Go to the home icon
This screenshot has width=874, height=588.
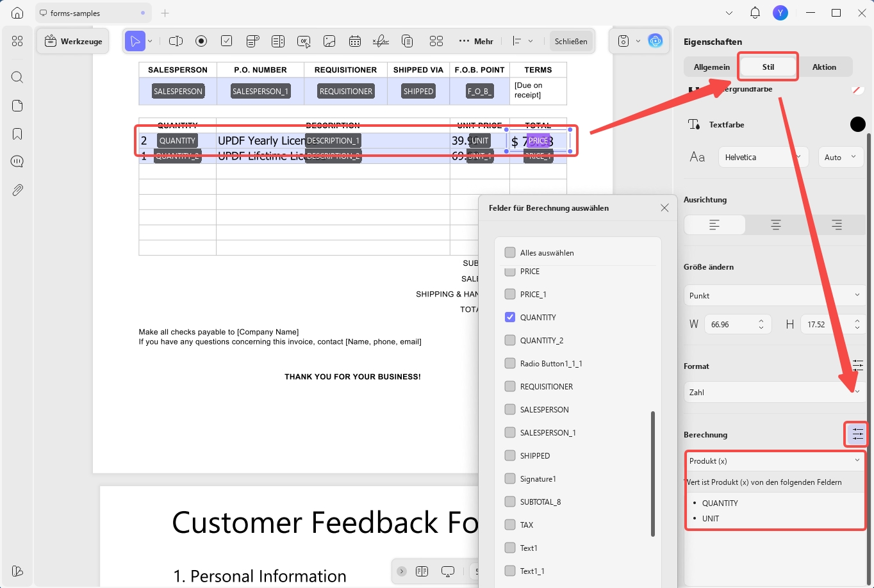tap(17, 13)
